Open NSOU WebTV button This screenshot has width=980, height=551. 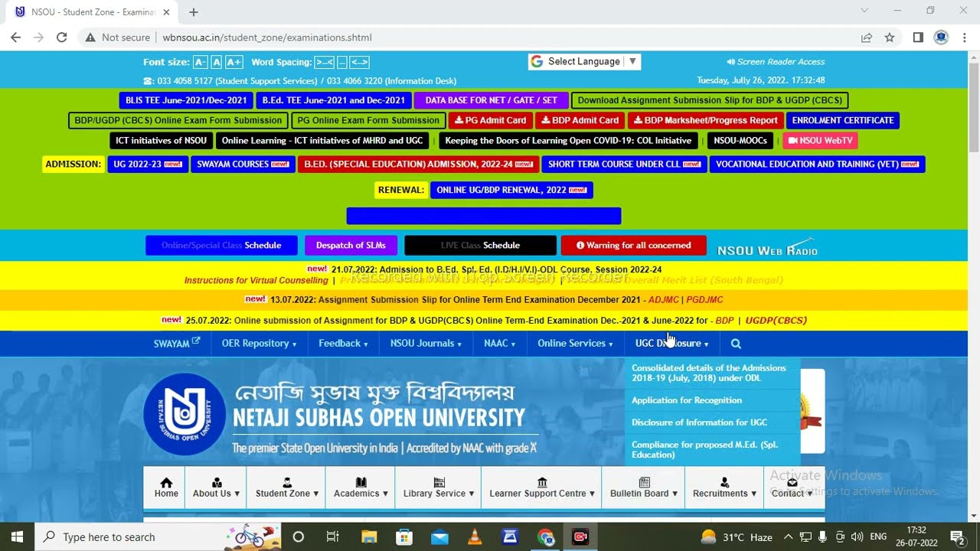click(820, 141)
